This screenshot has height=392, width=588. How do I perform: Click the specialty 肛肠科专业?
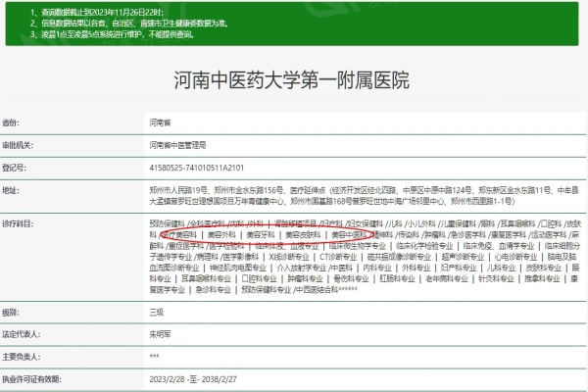398,278
